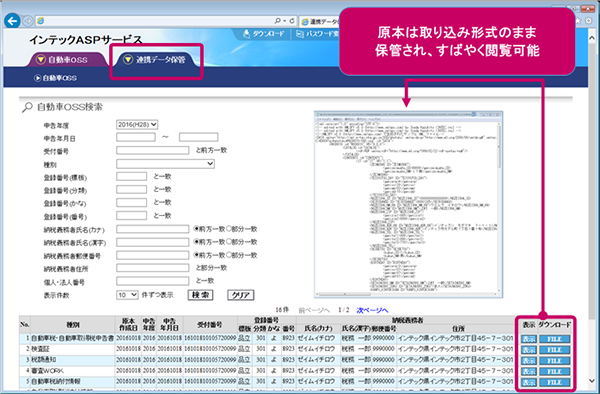
Task: Click the play icon beside 自動車OSS submenu
Action: 38,78
